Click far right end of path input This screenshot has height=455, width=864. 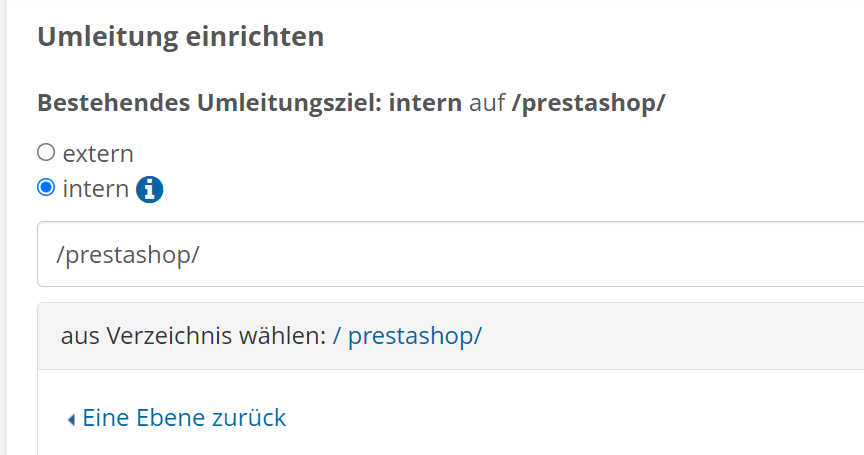[845, 254]
